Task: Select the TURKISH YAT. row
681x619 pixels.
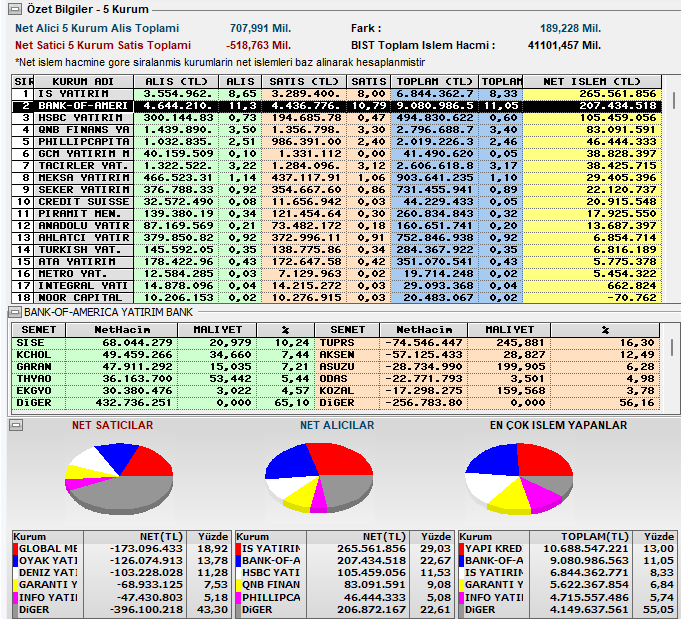Action: (337, 250)
